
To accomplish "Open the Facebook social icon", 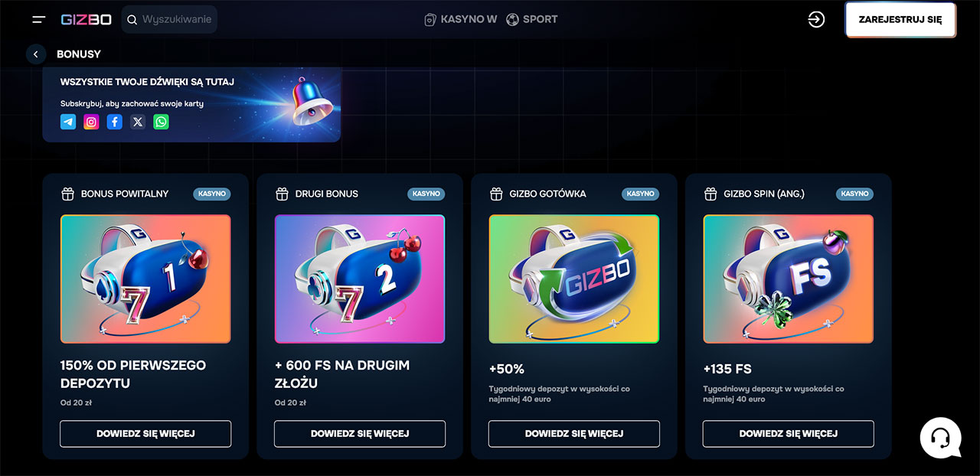I will [x=114, y=122].
